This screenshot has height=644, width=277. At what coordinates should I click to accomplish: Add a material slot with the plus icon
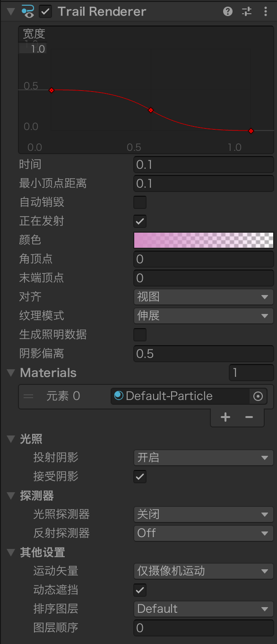tap(225, 417)
